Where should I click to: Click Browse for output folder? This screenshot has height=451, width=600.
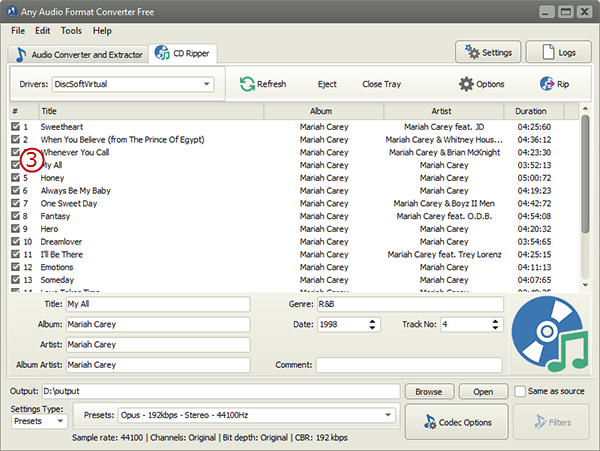(429, 392)
